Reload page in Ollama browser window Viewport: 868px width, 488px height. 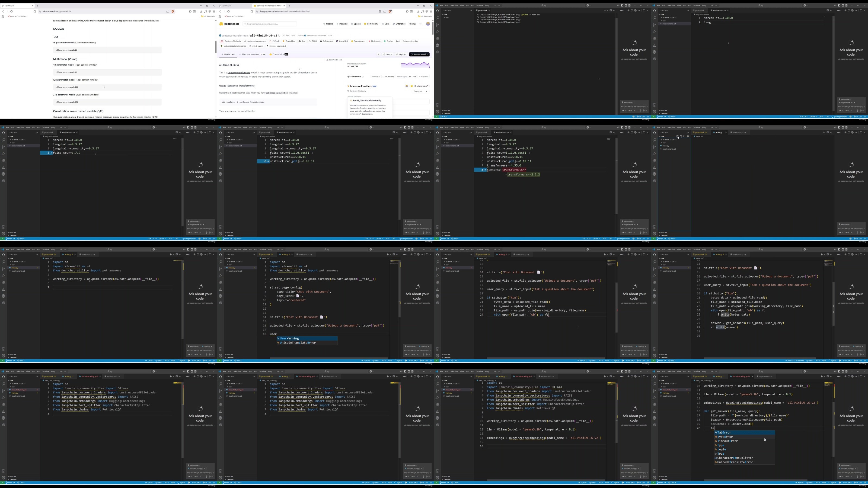click(11, 11)
